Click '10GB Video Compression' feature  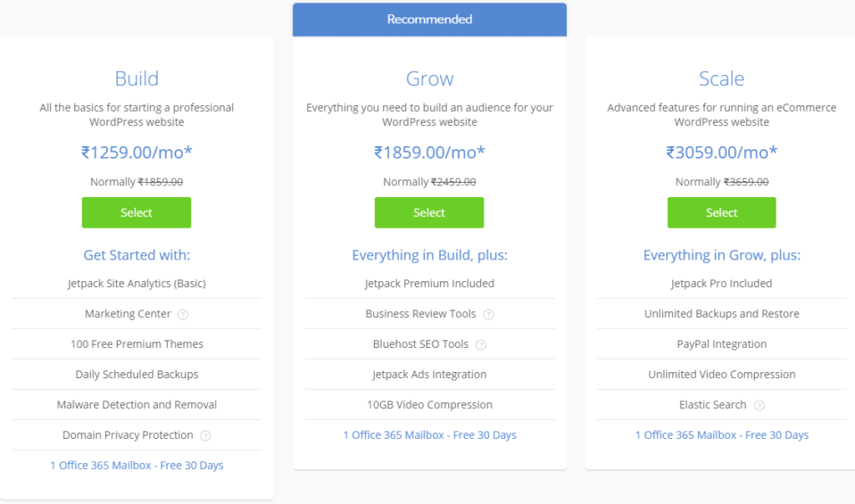click(430, 405)
